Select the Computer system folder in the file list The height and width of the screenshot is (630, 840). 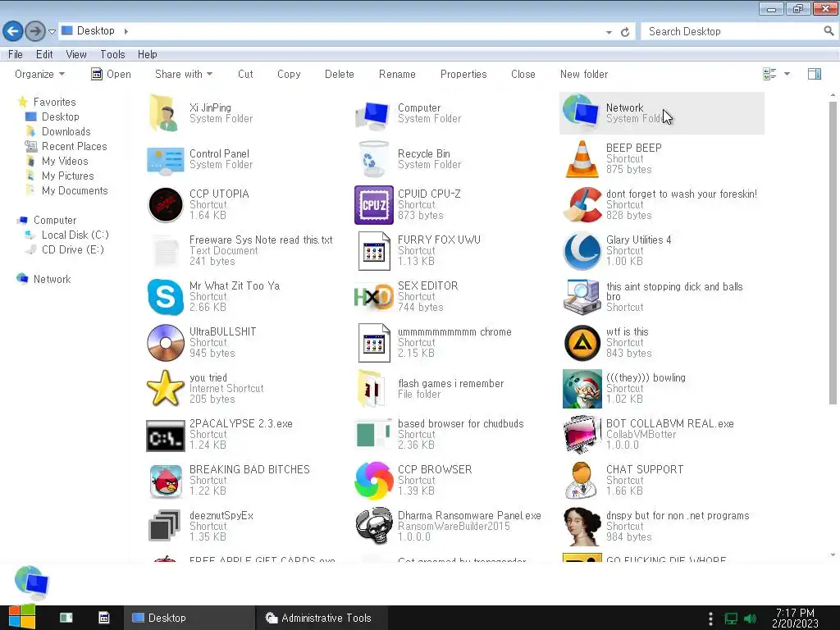(373, 116)
